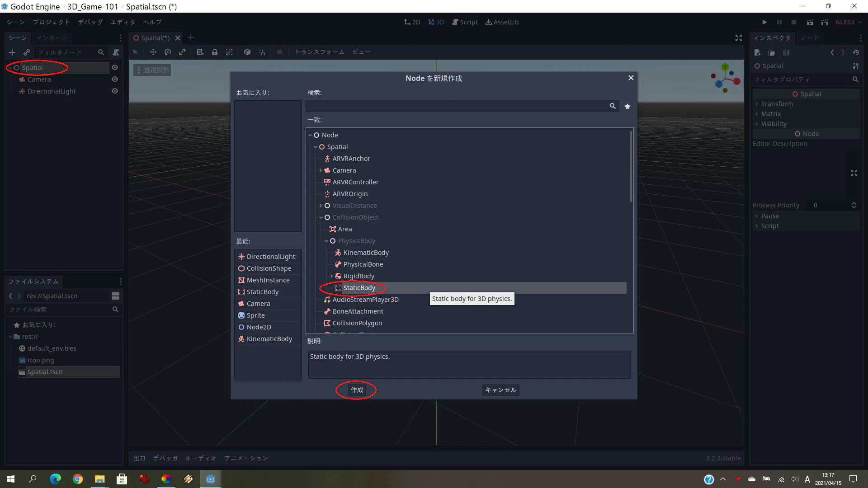
Task: Click the Play scene clapper icon
Action: coord(810,22)
